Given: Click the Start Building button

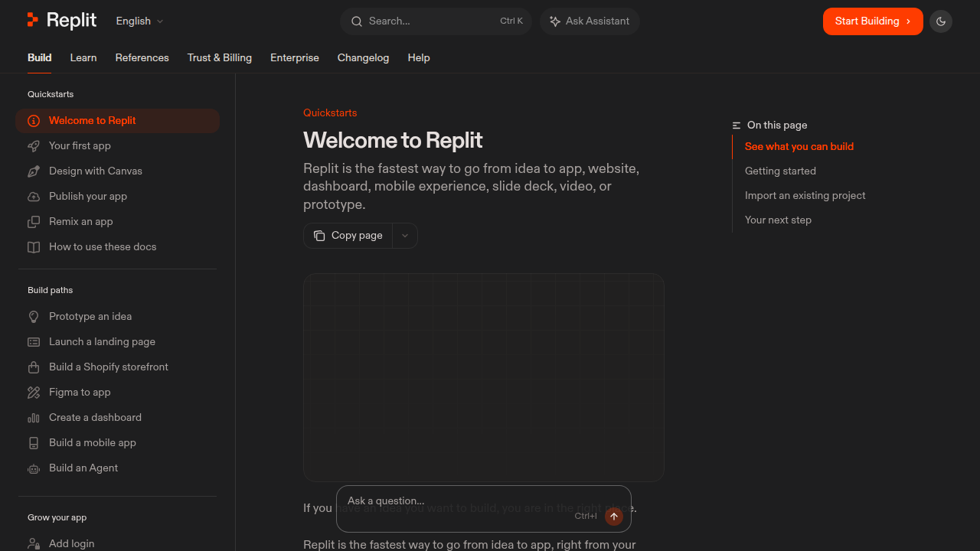Looking at the screenshot, I should [873, 21].
